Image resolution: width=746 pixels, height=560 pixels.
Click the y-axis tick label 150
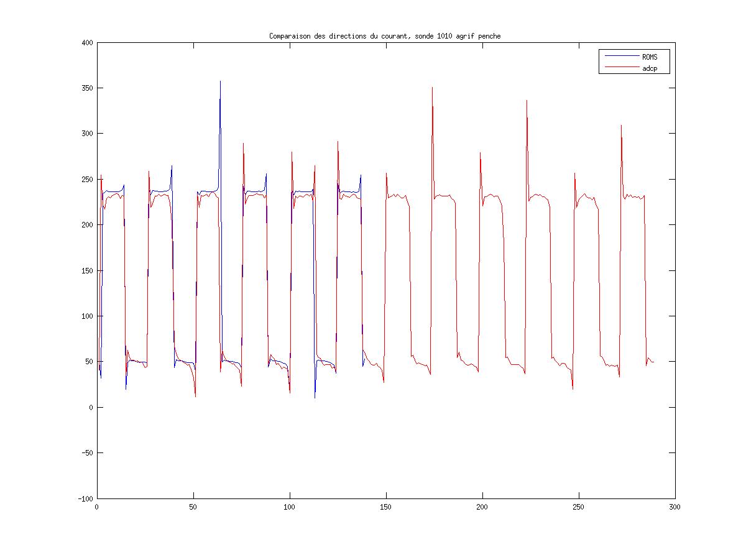click(86, 271)
